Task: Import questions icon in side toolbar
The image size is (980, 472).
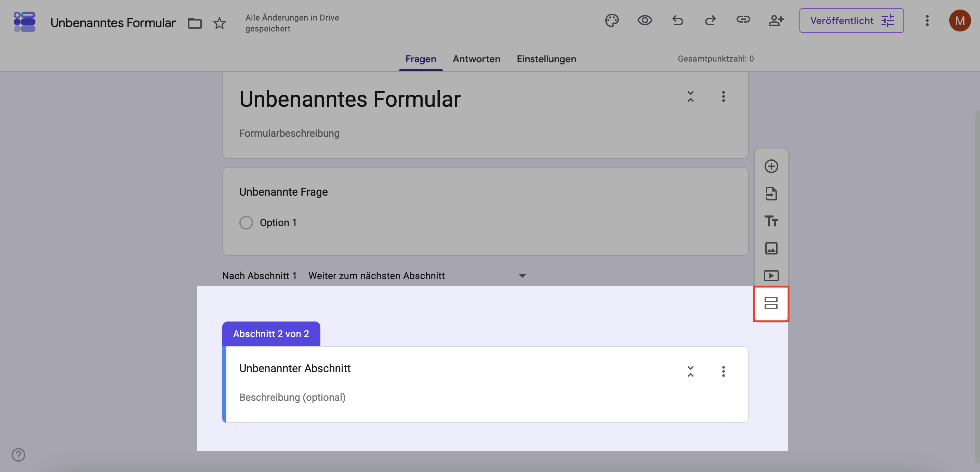Action: pos(771,194)
